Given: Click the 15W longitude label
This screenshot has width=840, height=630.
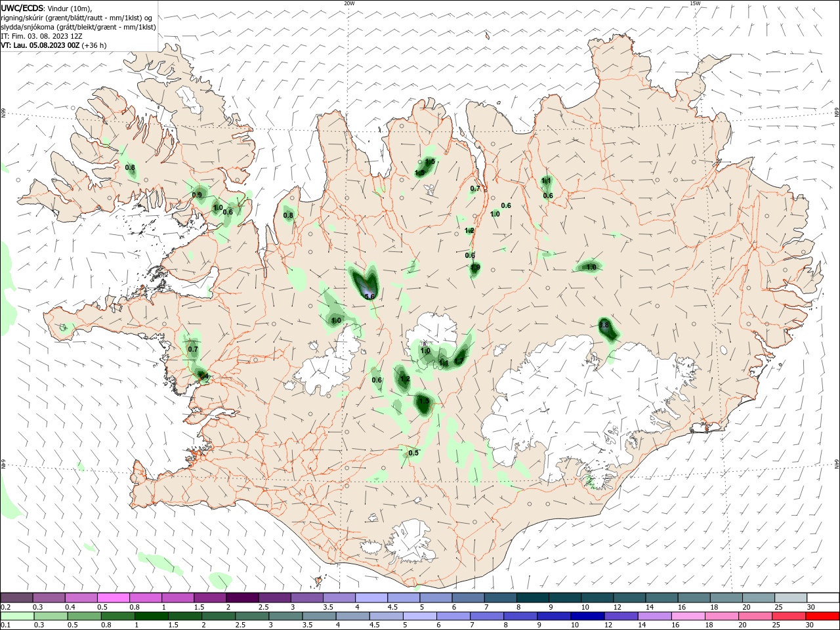Looking at the screenshot, I should (695, 3).
